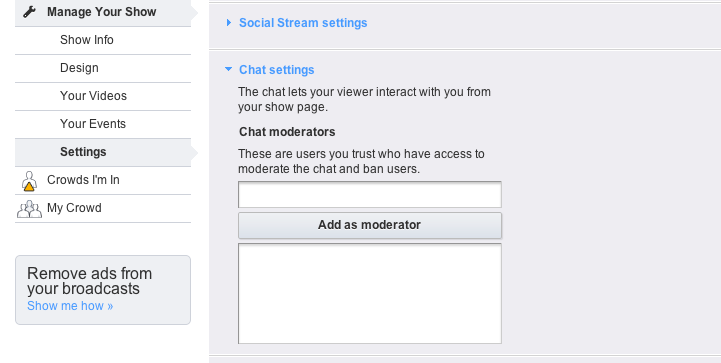The image size is (721, 363).
Task: Open the Crowds I'm In text link
Action: (x=83, y=180)
